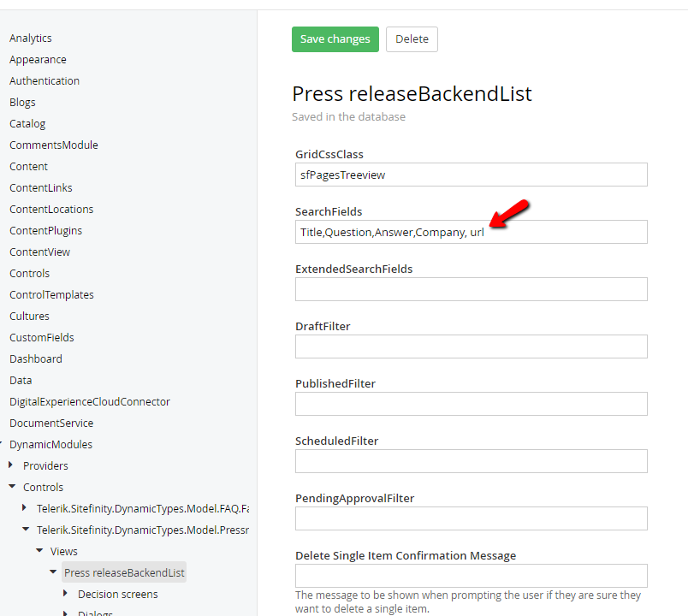Click the Delete button
Screen dimensions: 688x616
click(x=412, y=39)
